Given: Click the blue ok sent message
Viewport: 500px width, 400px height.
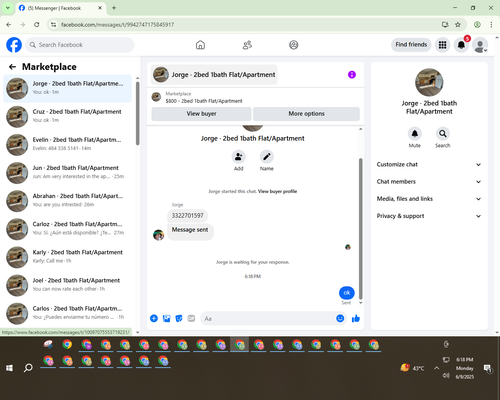Looking at the screenshot, I should (x=347, y=293).
